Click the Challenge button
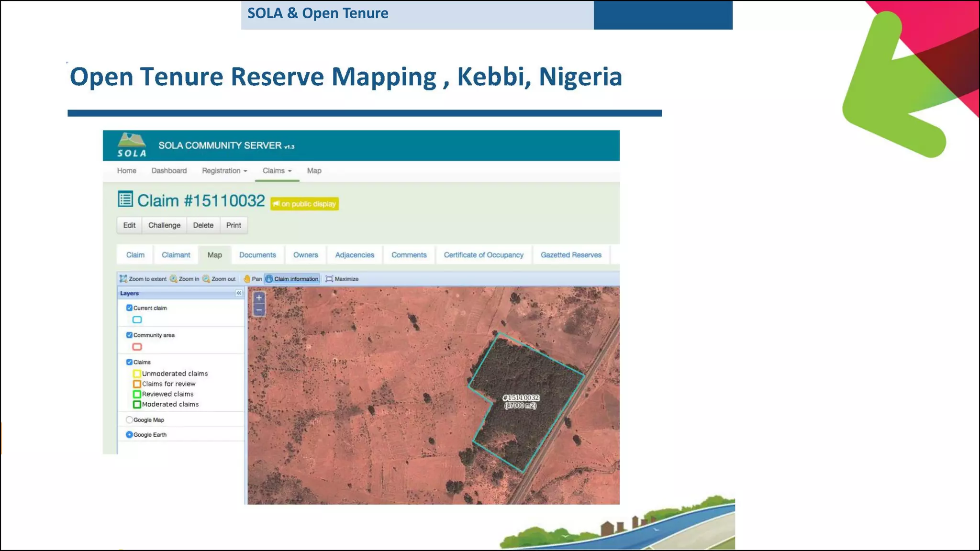This screenshot has height=551, width=980. 164,225
